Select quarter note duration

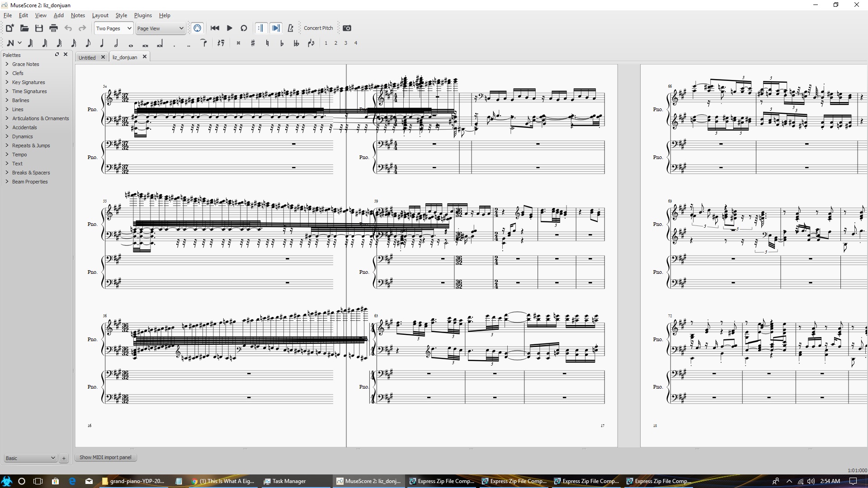(x=102, y=43)
